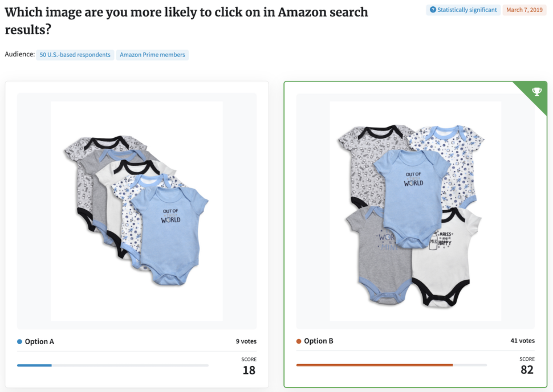Click the Option B label
This screenshot has height=392, width=553.
click(319, 341)
